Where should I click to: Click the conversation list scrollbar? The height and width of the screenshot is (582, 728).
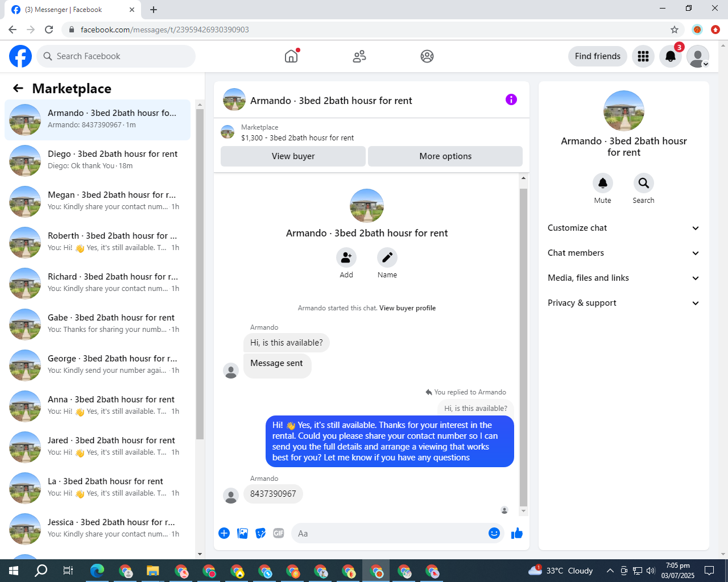(x=200, y=273)
